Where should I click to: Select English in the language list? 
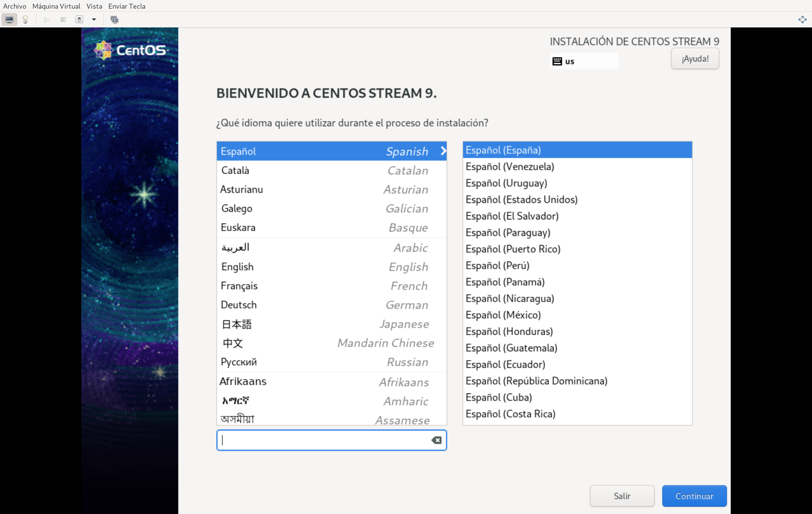tap(238, 267)
